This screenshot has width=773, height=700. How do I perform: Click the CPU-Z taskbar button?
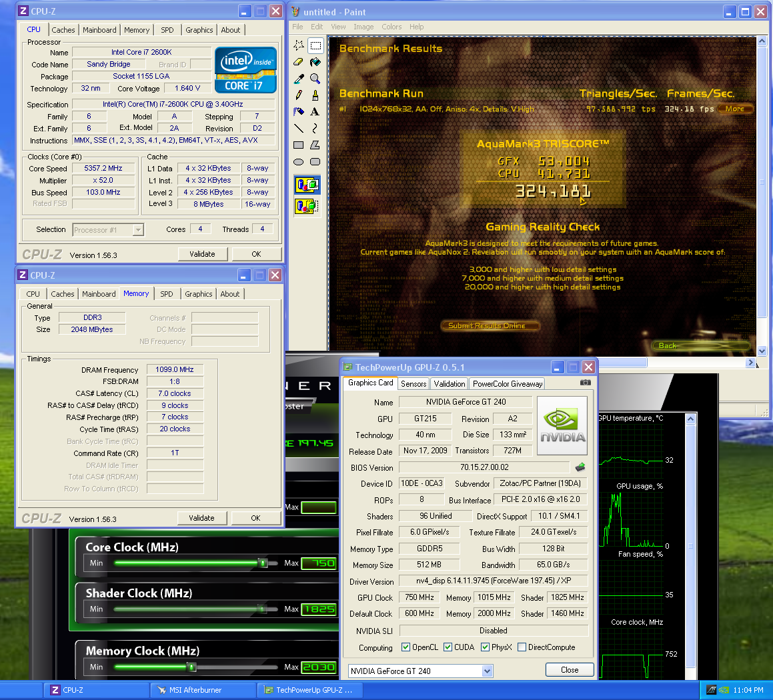tap(96, 690)
